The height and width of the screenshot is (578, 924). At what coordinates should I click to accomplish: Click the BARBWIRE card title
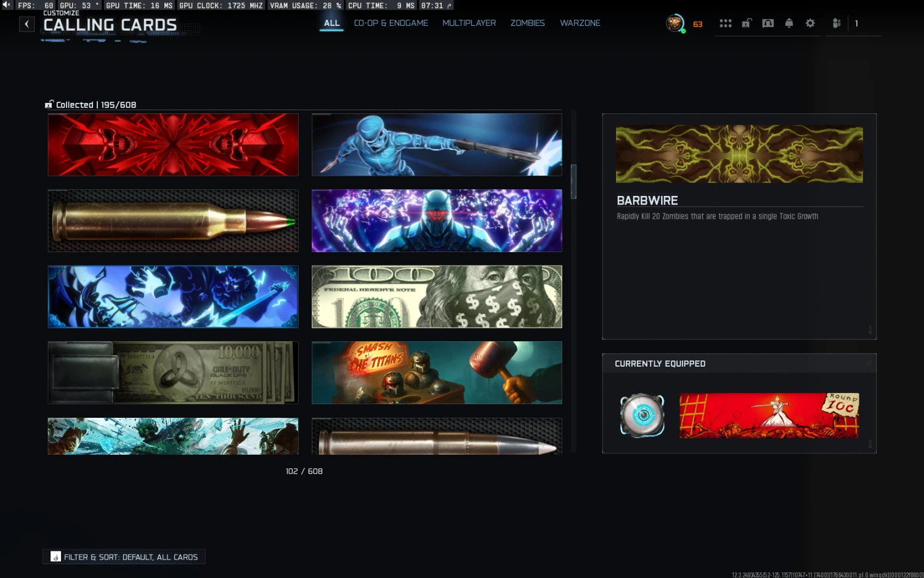(x=647, y=200)
